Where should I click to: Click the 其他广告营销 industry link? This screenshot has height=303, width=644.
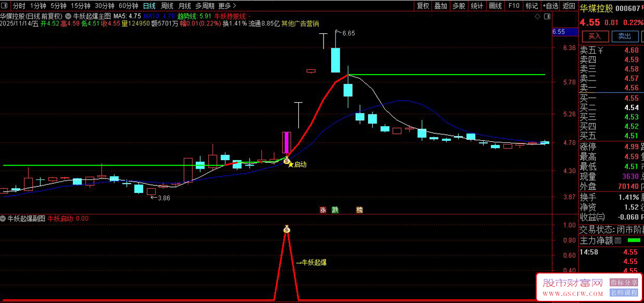[301, 24]
